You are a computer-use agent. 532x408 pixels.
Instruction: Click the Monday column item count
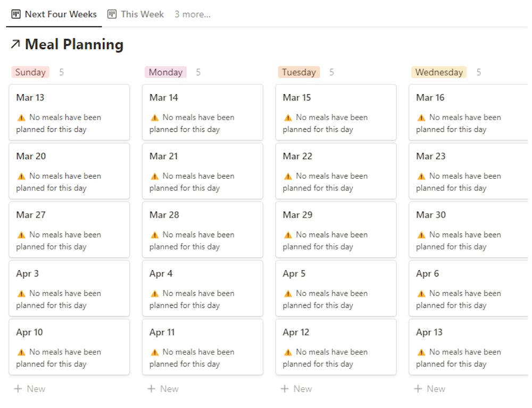198,72
